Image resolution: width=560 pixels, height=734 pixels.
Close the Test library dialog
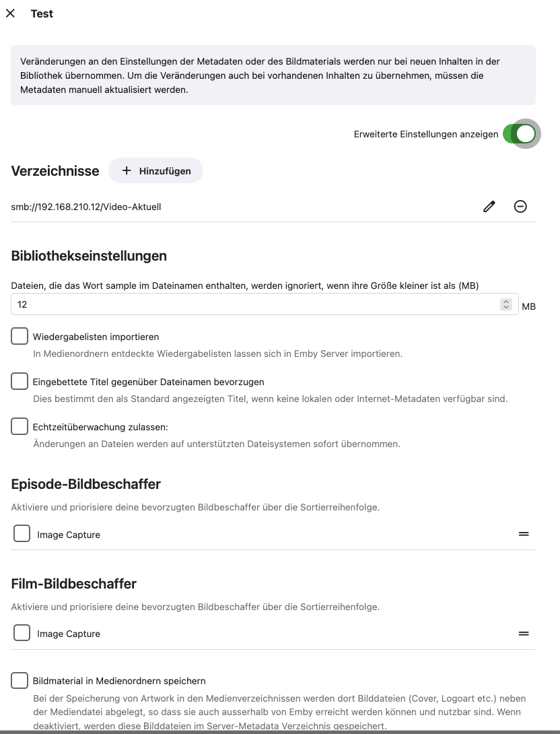click(x=10, y=13)
